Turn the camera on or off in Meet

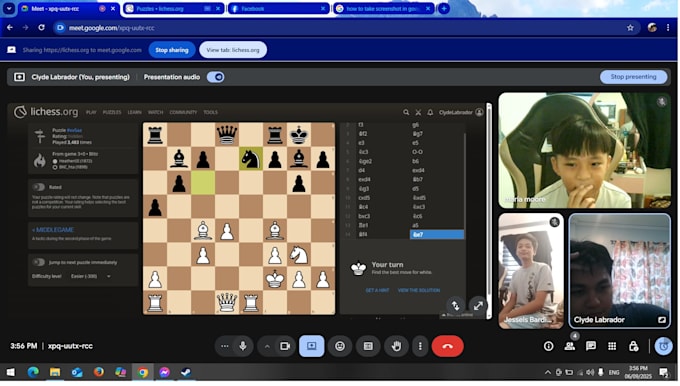pos(285,346)
